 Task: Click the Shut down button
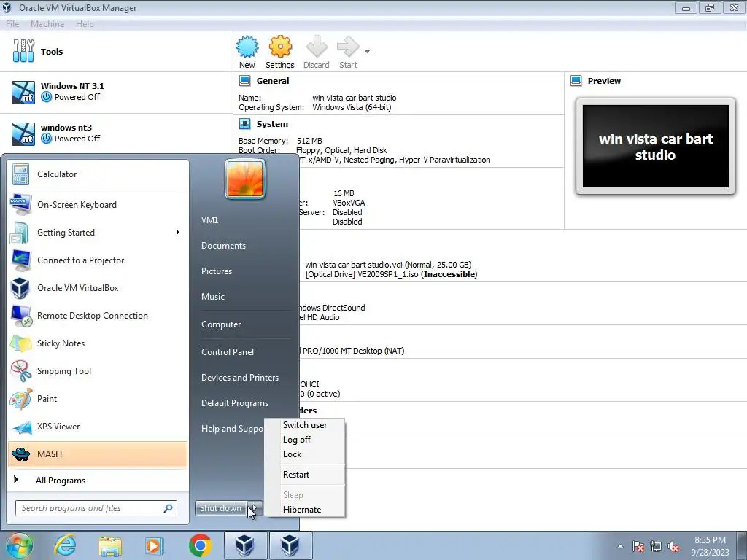click(220, 508)
